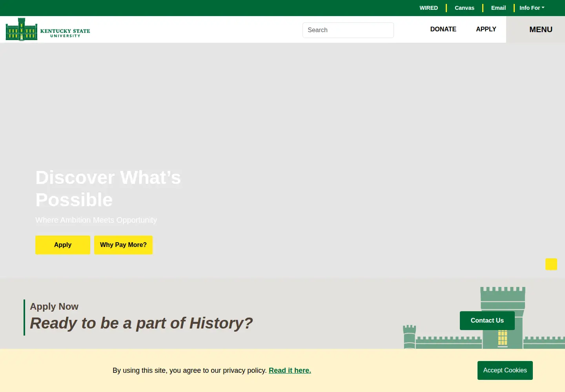Viewport: 565px width, 392px height.
Task: Click into the Search field
Action: pos(348,30)
